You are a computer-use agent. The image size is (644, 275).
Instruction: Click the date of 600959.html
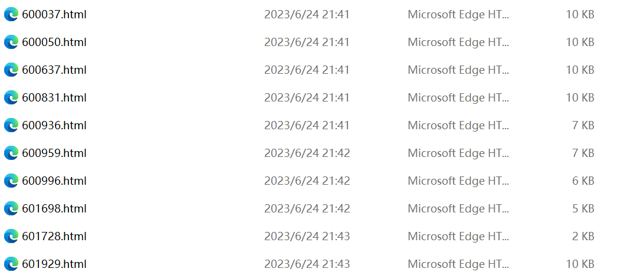pos(307,153)
